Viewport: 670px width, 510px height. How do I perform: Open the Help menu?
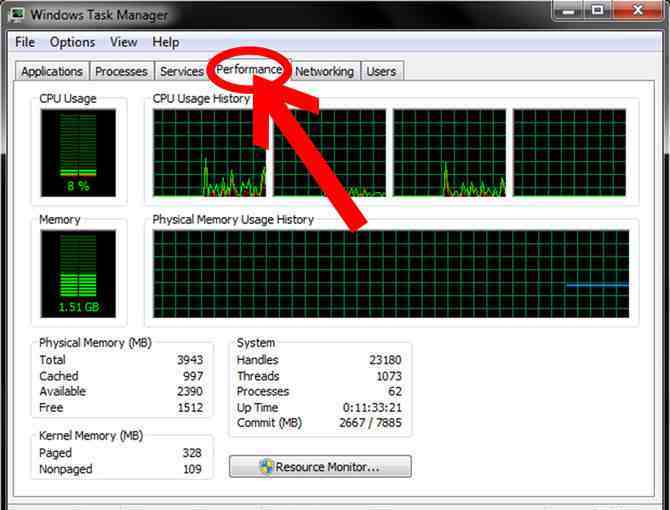(165, 42)
